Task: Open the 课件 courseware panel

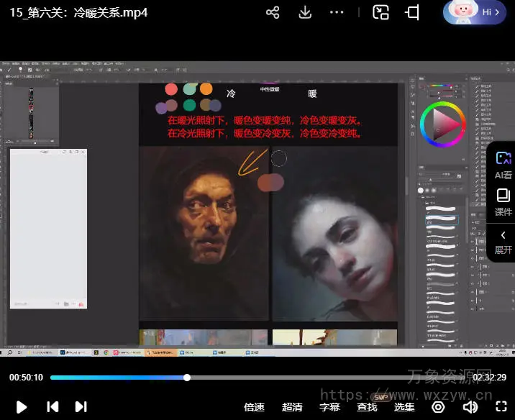Action: tap(503, 201)
